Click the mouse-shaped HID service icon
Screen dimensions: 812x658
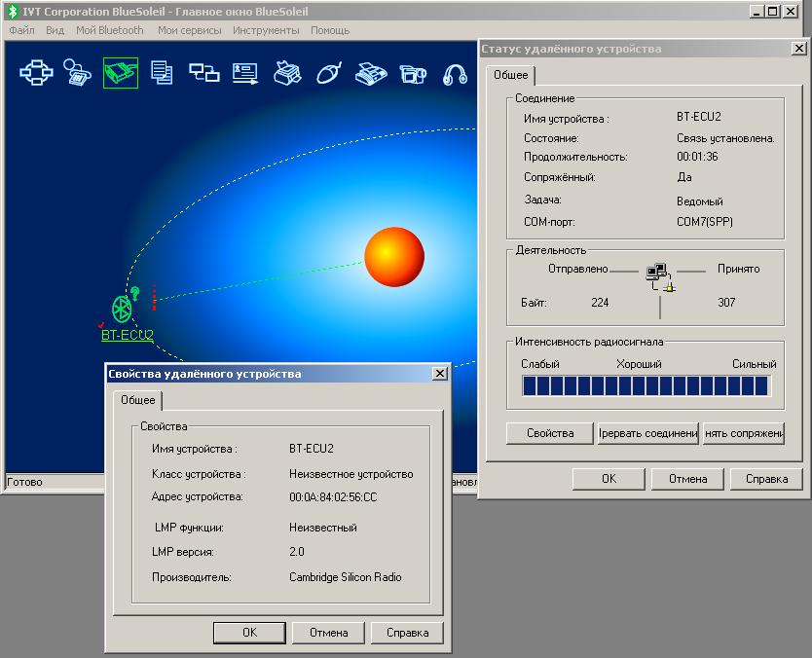(328, 73)
